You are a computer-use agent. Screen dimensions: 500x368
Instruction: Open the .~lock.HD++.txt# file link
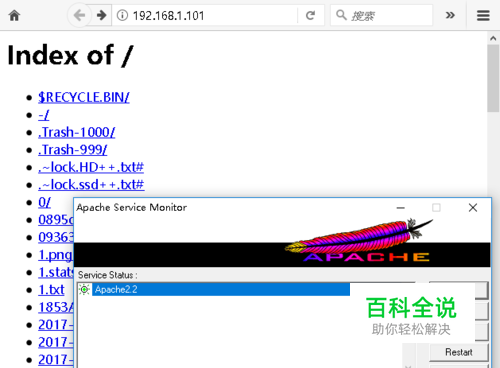pos(91,167)
